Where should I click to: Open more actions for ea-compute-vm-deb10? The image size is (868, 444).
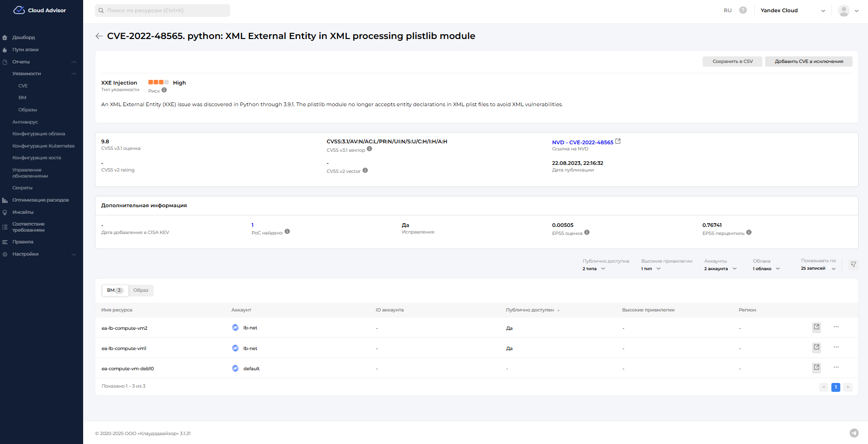[x=836, y=367]
